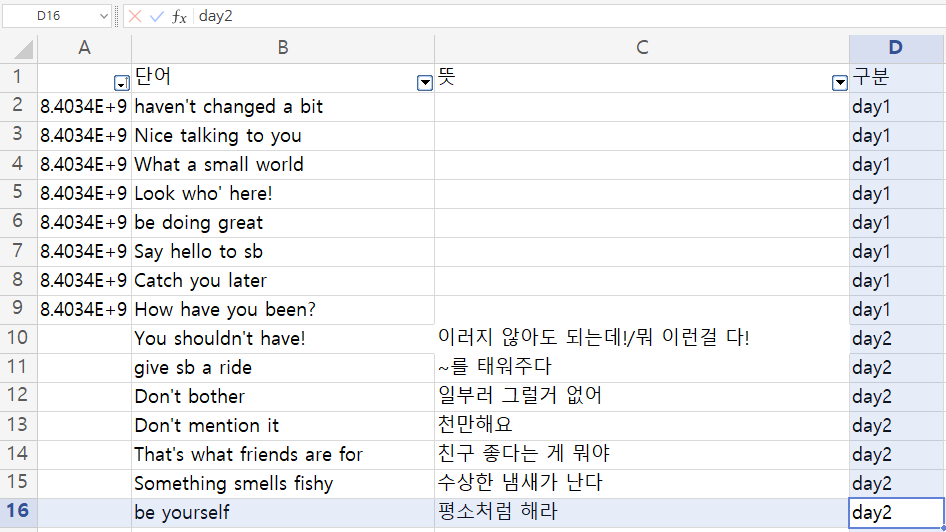Select cell "You shouldn't have!"
946x532 pixels.
click(x=283, y=338)
